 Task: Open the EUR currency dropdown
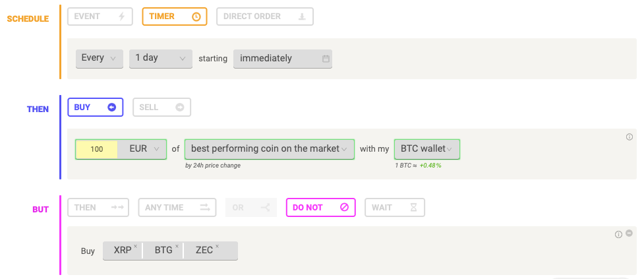coord(142,149)
